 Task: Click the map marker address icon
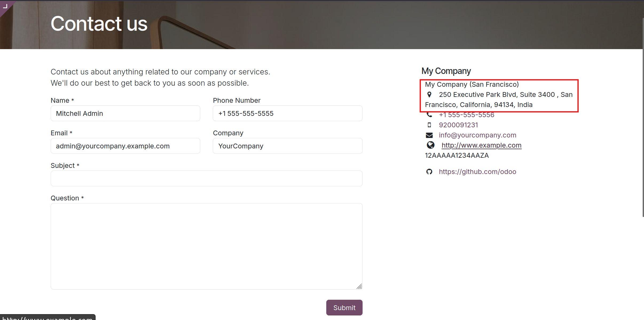pyautogui.click(x=429, y=94)
